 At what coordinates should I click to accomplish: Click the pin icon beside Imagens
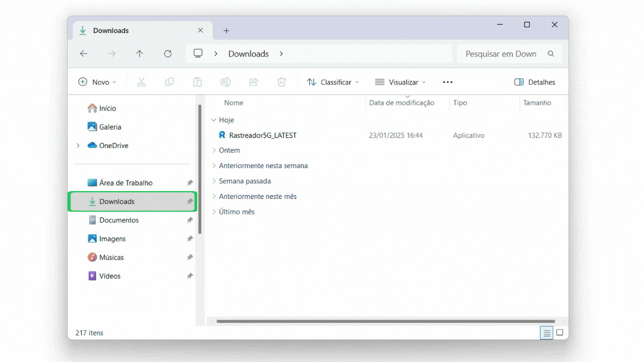[x=190, y=239]
